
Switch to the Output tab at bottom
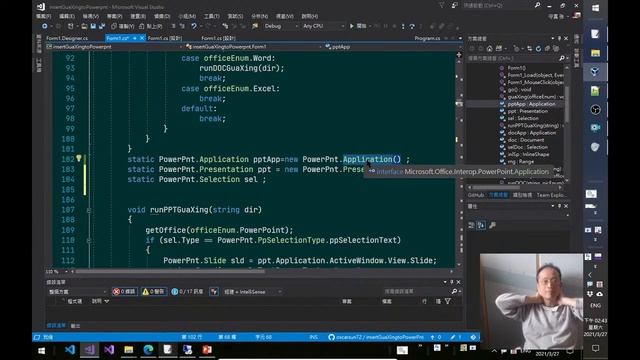click(76, 326)
